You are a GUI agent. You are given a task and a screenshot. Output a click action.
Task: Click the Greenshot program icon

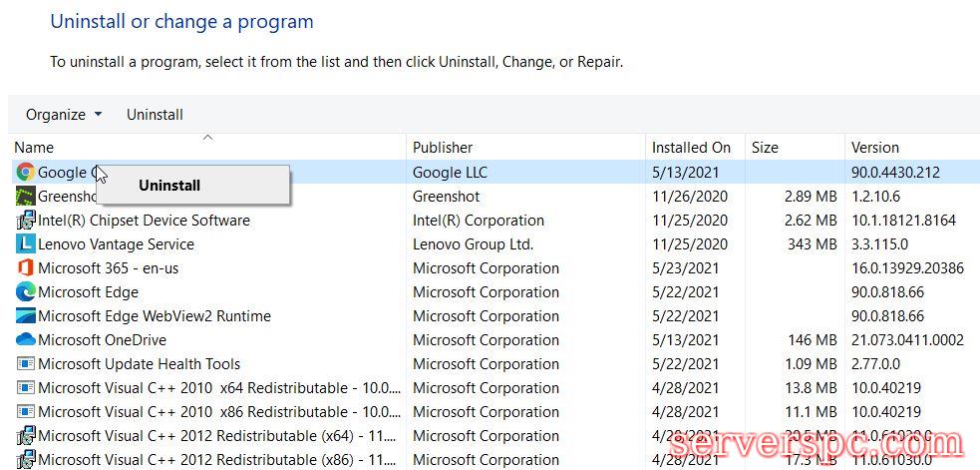[26, 197]
